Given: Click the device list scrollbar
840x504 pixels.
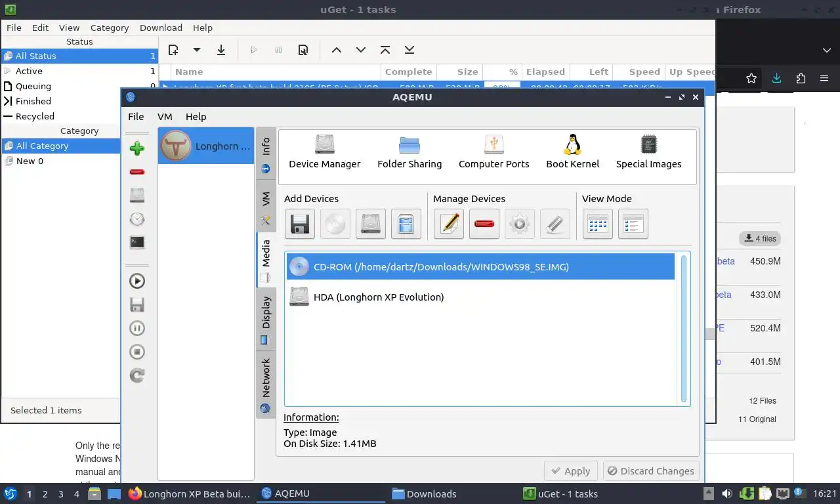Looking at the screenshot, I should coord(684,328).
